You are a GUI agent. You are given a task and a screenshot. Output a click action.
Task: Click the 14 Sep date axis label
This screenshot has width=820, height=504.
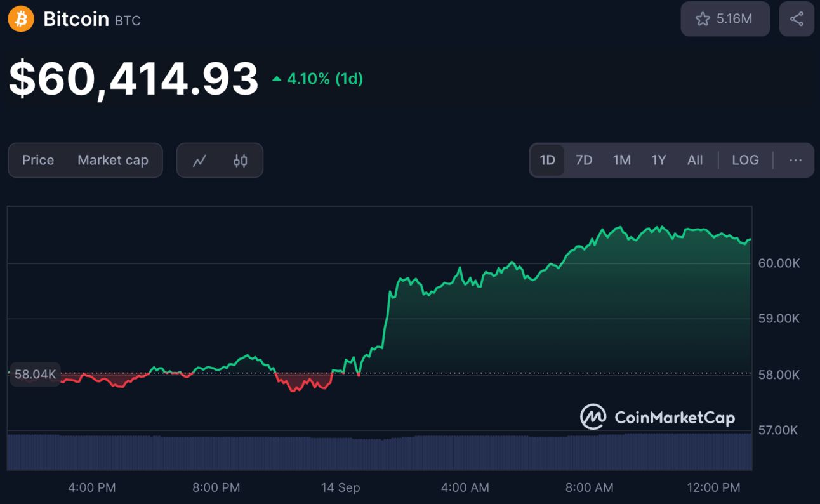(x=341, y=487)
